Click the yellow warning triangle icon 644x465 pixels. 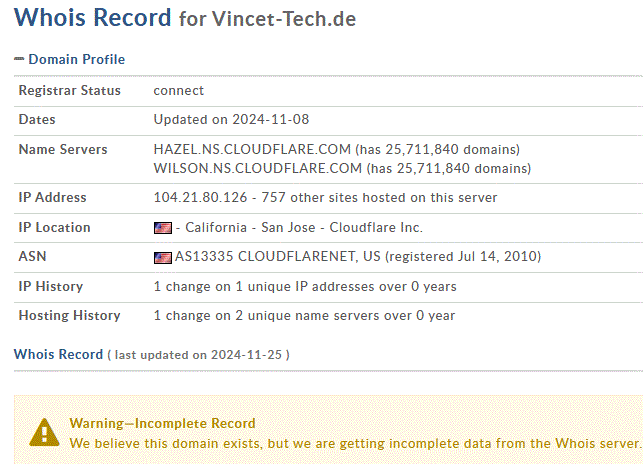[x=44, y=432]
